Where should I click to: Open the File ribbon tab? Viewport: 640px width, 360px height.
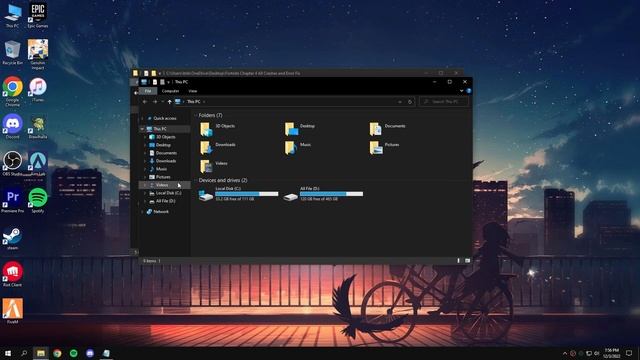(x=148, y=91)
